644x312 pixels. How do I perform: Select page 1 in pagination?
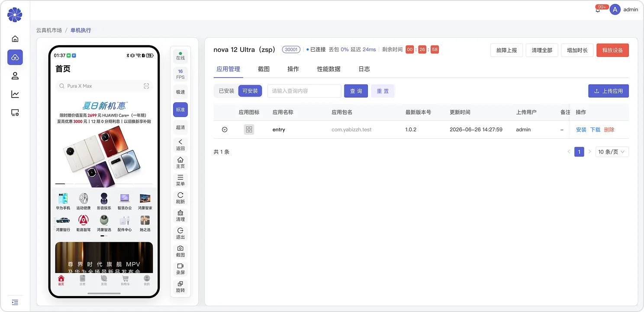click(x=579, y=152)
